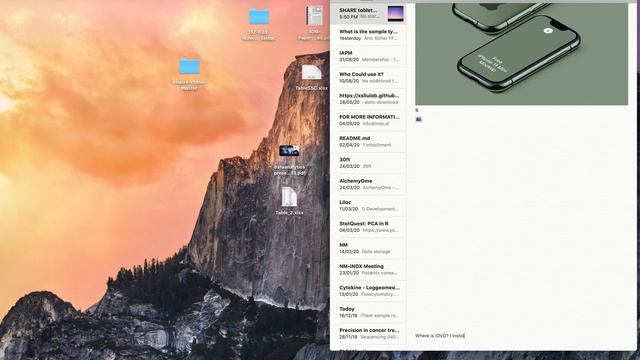640x360 pixels.
Task: Open the 'FOR MORE INFORMATI...' note
Action: [x=368, y=120]
